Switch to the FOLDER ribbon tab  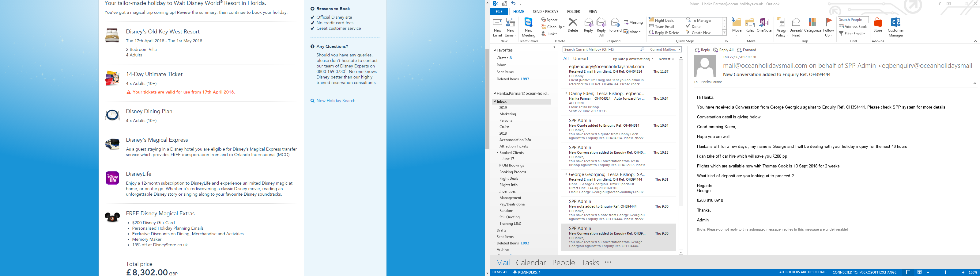click(x=573, y=11)
